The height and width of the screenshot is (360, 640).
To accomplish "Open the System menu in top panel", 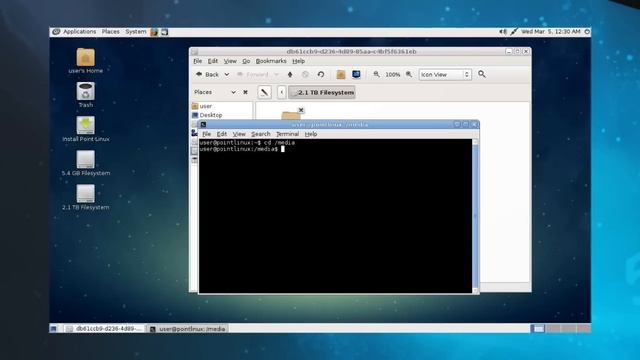I will coord(136,32).
